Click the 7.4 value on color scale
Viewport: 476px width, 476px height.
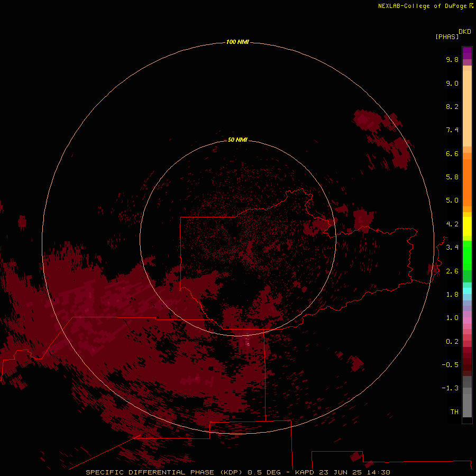pyautogui.click(x=452, y=130)
